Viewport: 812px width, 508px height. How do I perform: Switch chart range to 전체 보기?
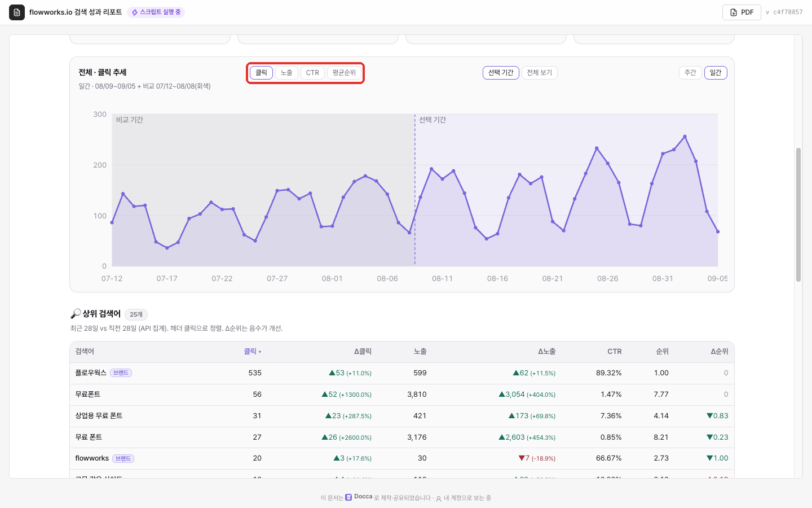point(540,73)
